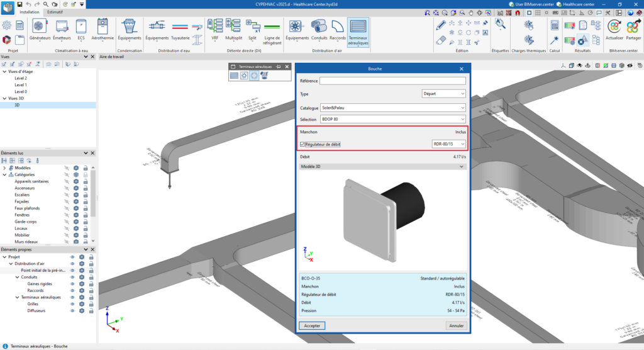Close the Terminaux aérauliques floating palette
The image size is (644, 350).
pyautogui.click(x=287, y=67)
